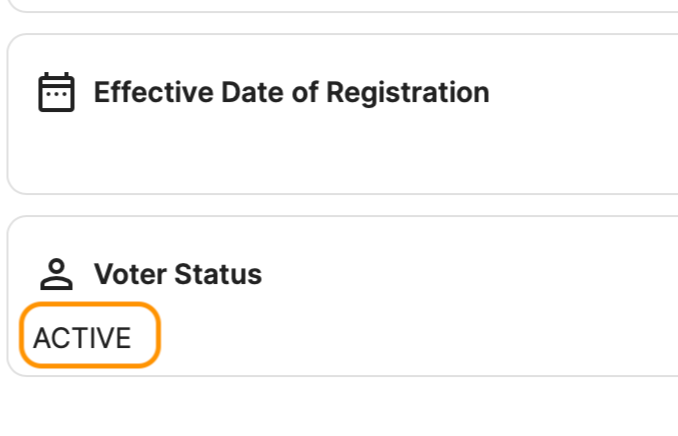Click the orange highlight border around ACTIVE
Image resolution: width=678 pixels, height=436 pixels.
pos(90,304)
